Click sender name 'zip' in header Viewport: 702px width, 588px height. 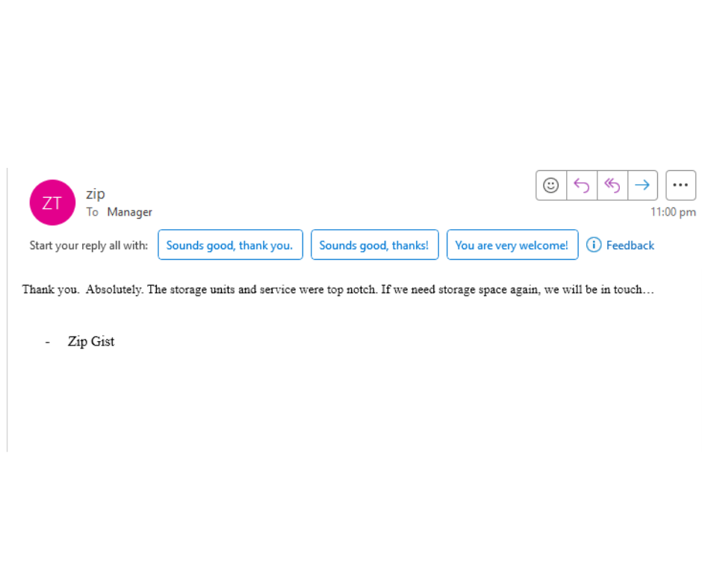96,194
